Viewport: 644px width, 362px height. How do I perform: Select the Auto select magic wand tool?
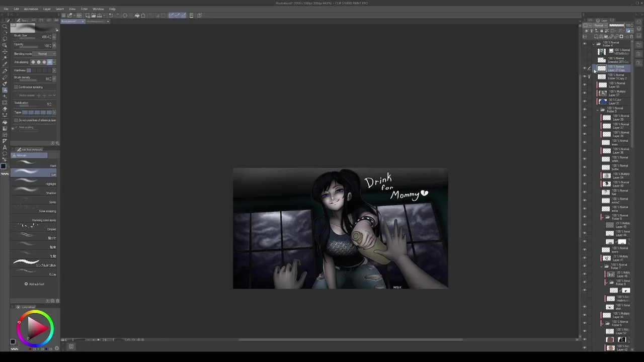[5, 58]
